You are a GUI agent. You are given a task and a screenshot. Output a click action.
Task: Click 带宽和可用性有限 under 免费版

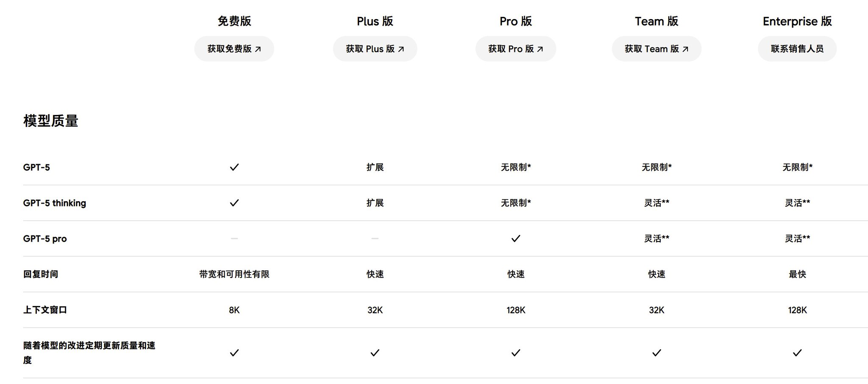click(x=234, y=274)
